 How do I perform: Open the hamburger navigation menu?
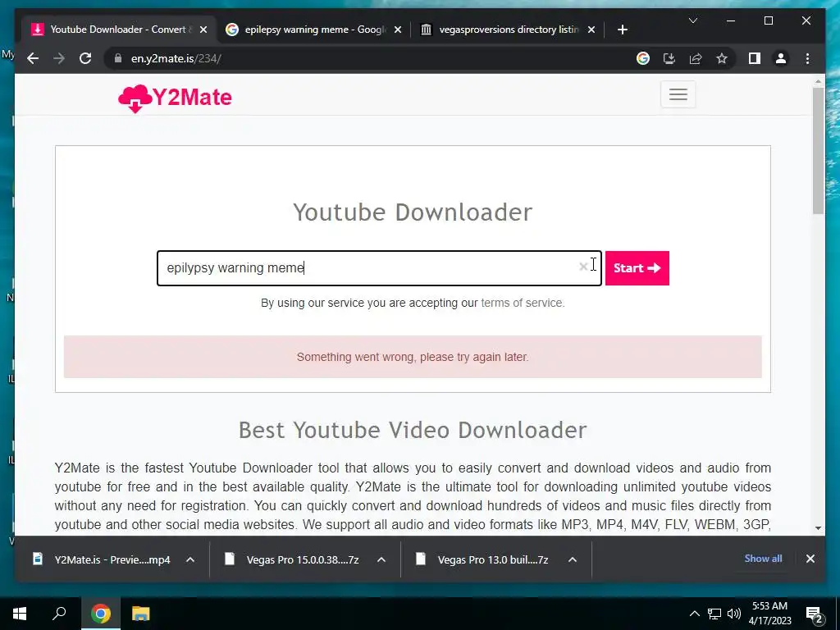(678, 94)
